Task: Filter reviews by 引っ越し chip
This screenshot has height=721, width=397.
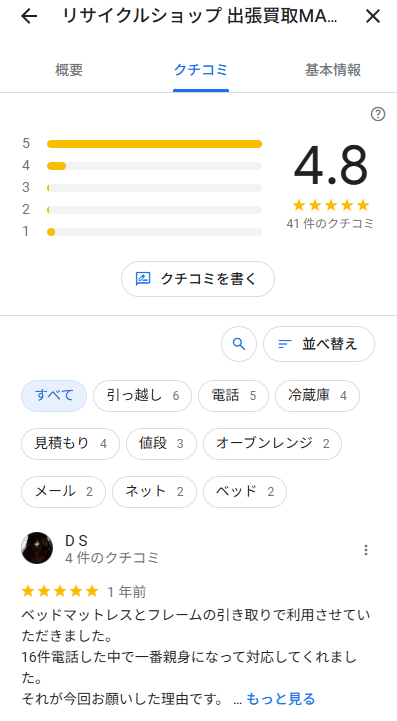Action: point(142,396)
